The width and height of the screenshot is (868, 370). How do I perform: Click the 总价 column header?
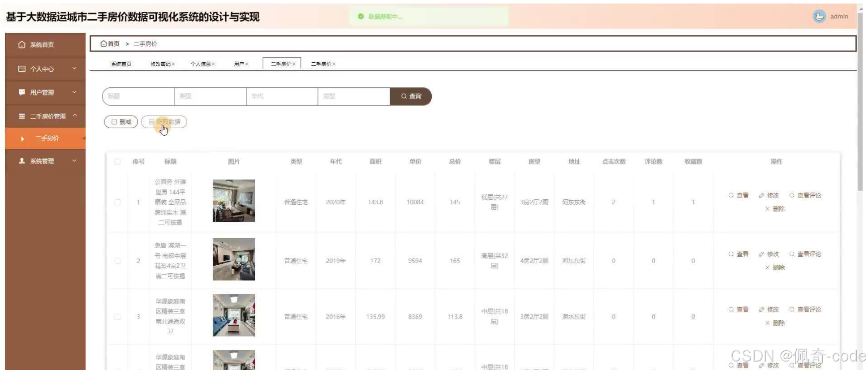coord(455,162)
